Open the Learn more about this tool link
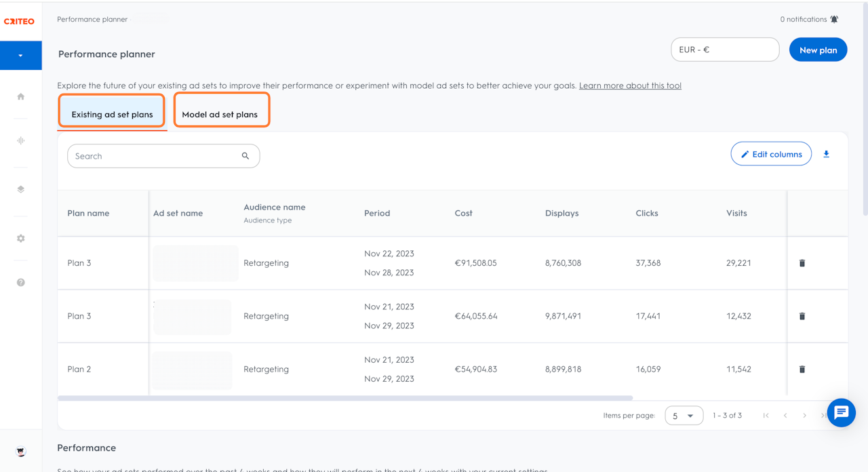The image size is (868, 472). pyautogui.click(x=630, y=86)
